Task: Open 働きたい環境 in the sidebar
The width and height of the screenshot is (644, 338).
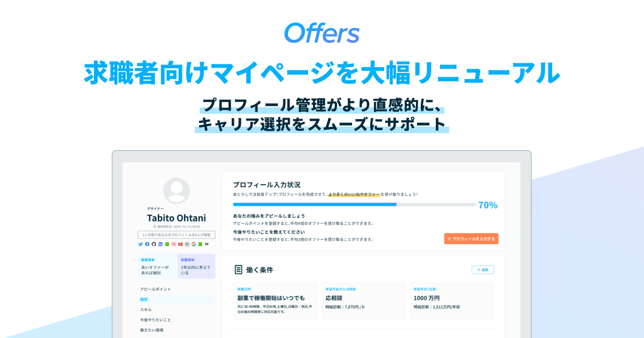Action: 152,330
